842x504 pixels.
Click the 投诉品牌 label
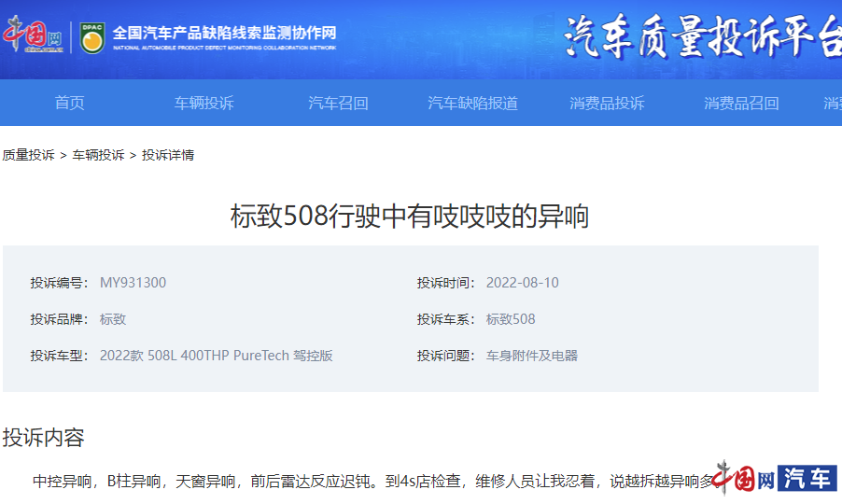(x=59, y=319)
